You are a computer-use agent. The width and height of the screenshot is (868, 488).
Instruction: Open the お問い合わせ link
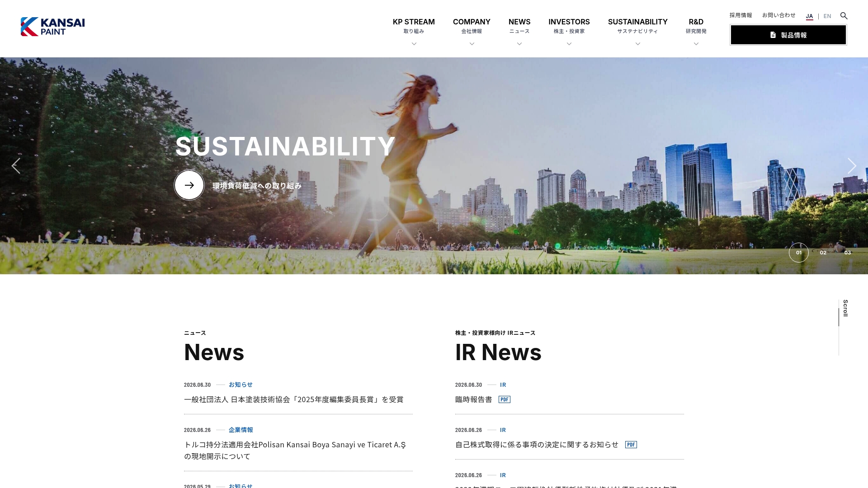(778, 15)
